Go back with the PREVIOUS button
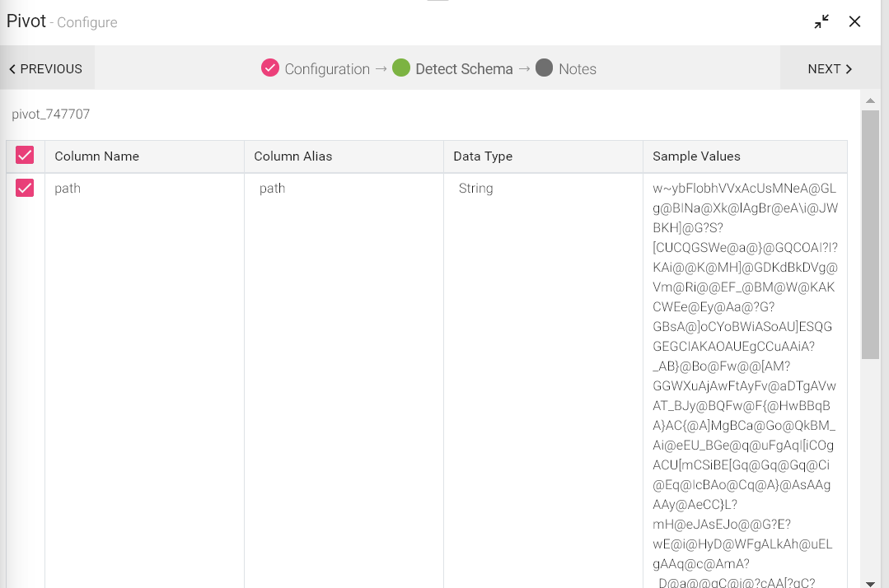Image resolution: width=889 pixels, height=588 pixels. [x=46, y=69]
